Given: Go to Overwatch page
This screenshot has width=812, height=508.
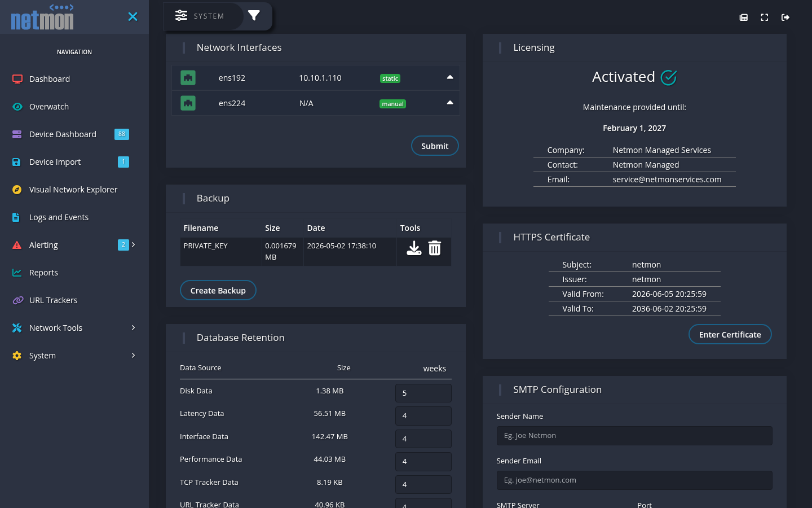Looking at the screenshot, I should (x=49, y=107).
